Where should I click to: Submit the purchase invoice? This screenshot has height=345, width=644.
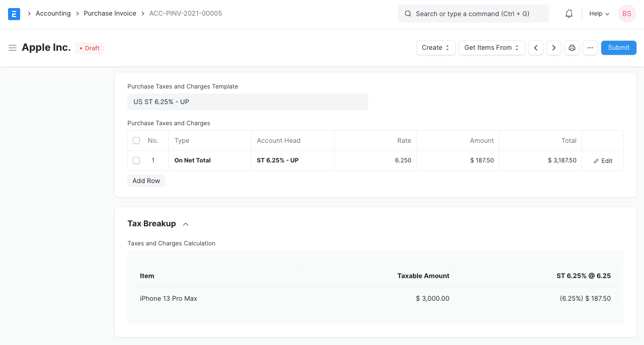(618, 47)
